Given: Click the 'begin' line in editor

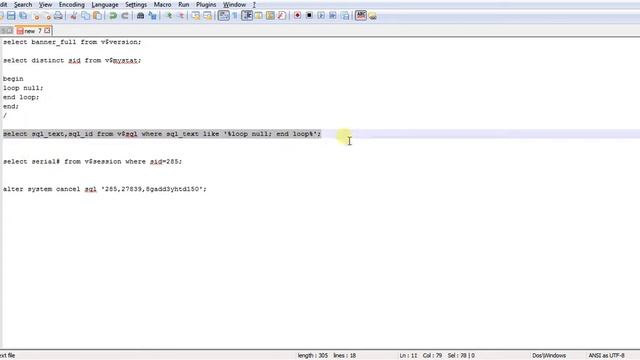Looking at the screenshot, I should [13, 79].
